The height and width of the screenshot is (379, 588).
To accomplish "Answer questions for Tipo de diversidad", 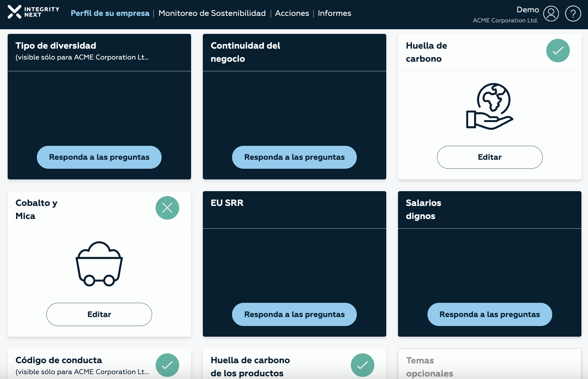I will point(99,157).
